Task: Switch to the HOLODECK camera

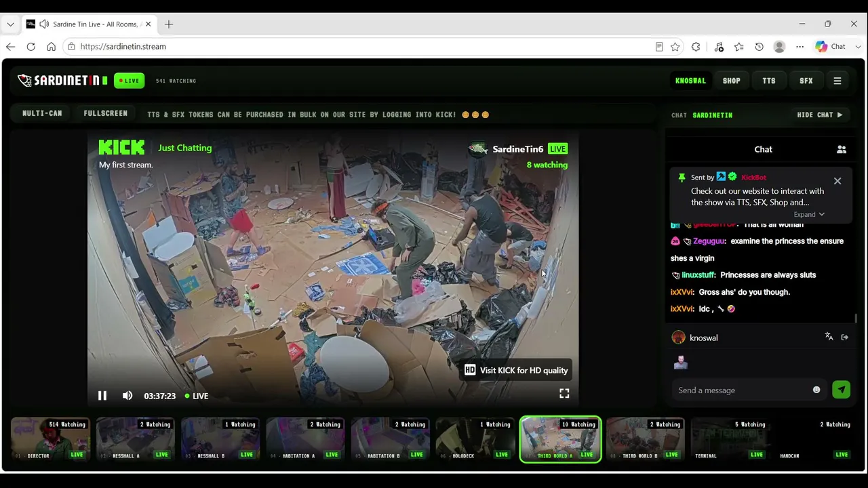Action: (475, 439)
